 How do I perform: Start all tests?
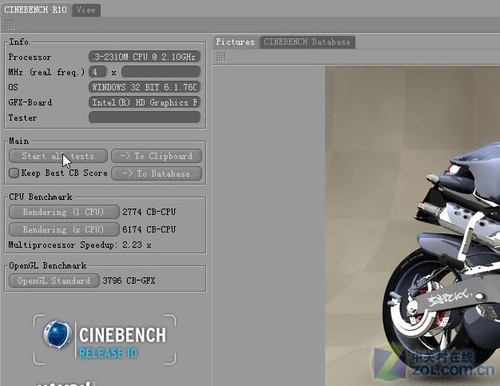[58, 156]
